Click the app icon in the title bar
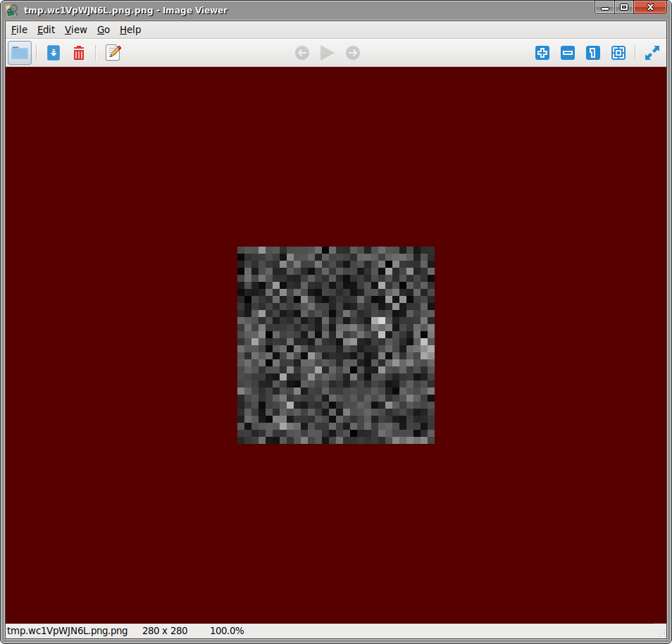This screenshot has height=644, width=672. point(12,10)
